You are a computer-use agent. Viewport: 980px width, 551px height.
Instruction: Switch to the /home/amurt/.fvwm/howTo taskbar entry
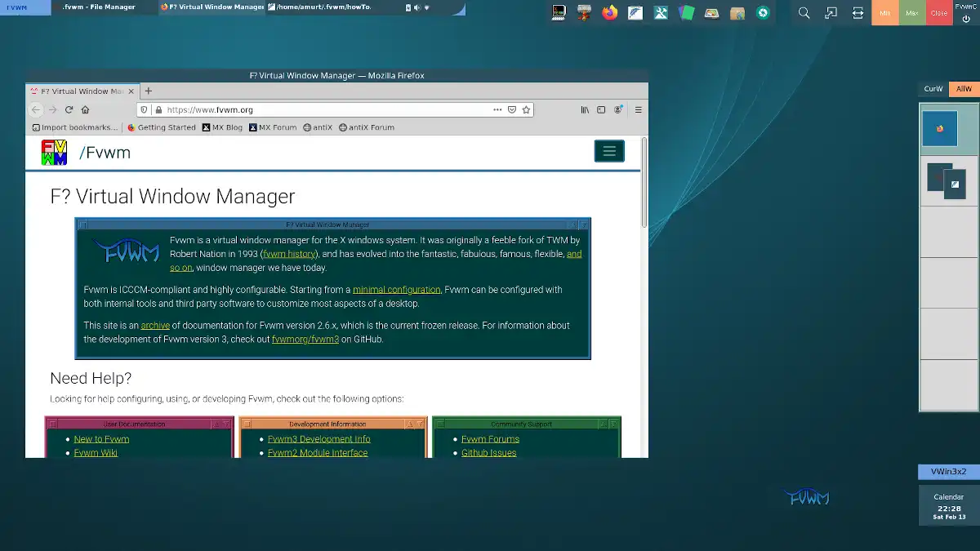318,7
